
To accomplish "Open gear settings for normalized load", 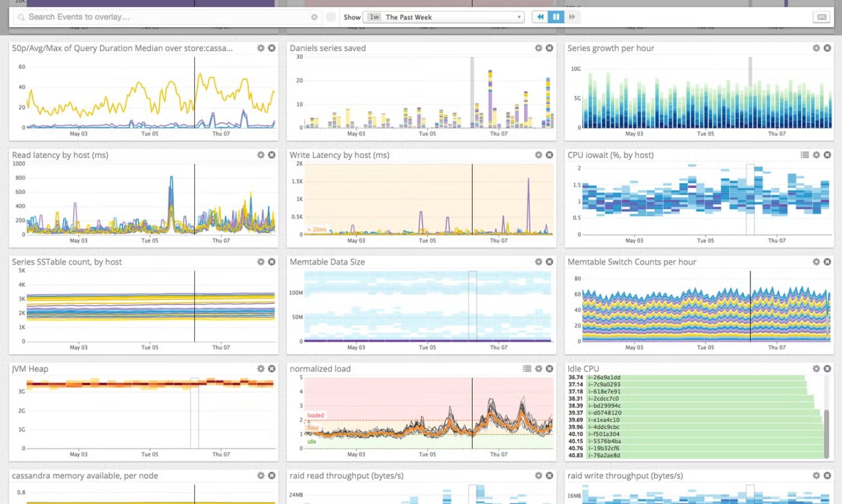I will pyautogui.click(x=539, y=369).
